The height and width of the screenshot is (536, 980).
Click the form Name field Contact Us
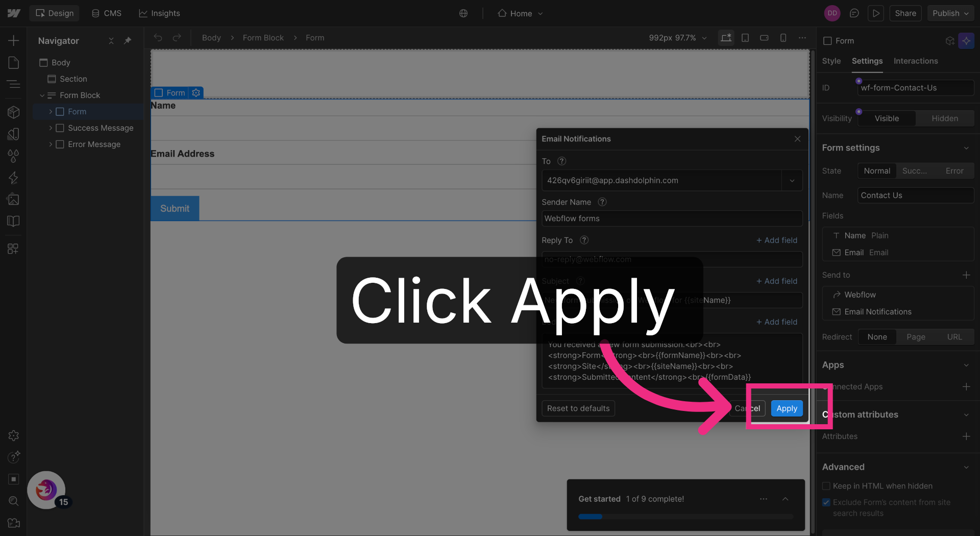[x=916, y=196]
